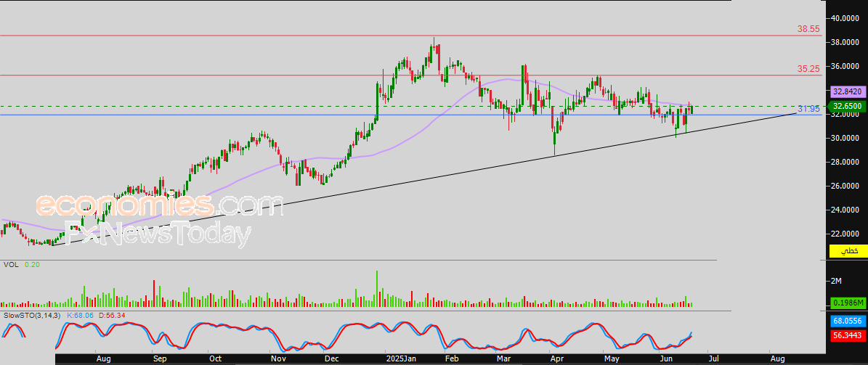Click the SlowSTO(3,14,3) indicator title
The height and width of the screenshot is (365, 868).
(x=33, y=315)
